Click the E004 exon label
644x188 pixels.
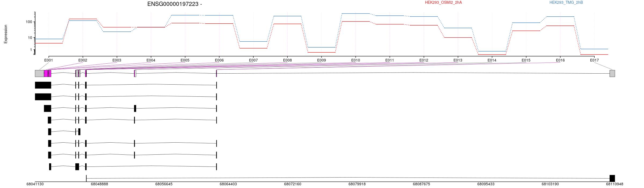151,60
